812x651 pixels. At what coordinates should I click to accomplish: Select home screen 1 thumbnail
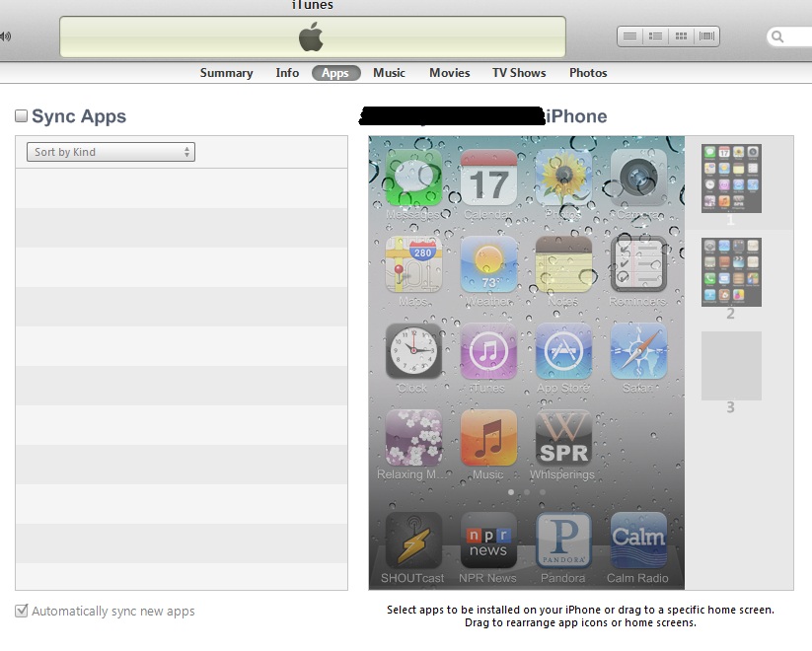click(731, 179)
